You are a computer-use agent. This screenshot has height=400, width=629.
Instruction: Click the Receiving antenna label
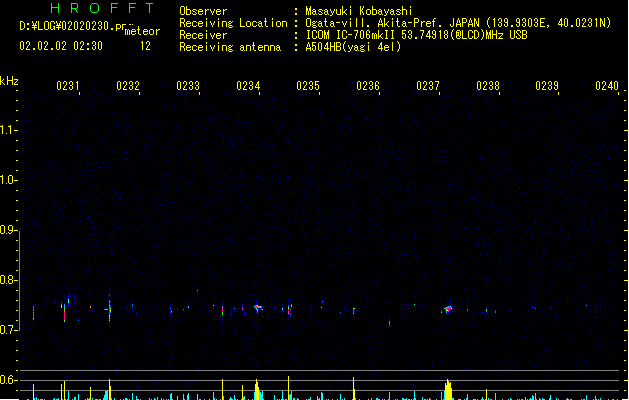tap(230, 47)
